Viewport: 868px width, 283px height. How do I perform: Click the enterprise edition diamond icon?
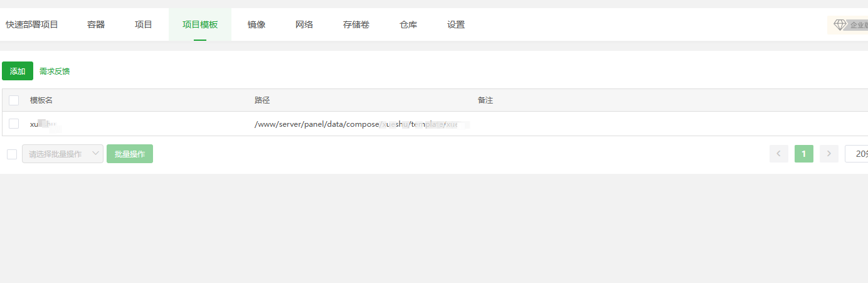coord(840,25)
